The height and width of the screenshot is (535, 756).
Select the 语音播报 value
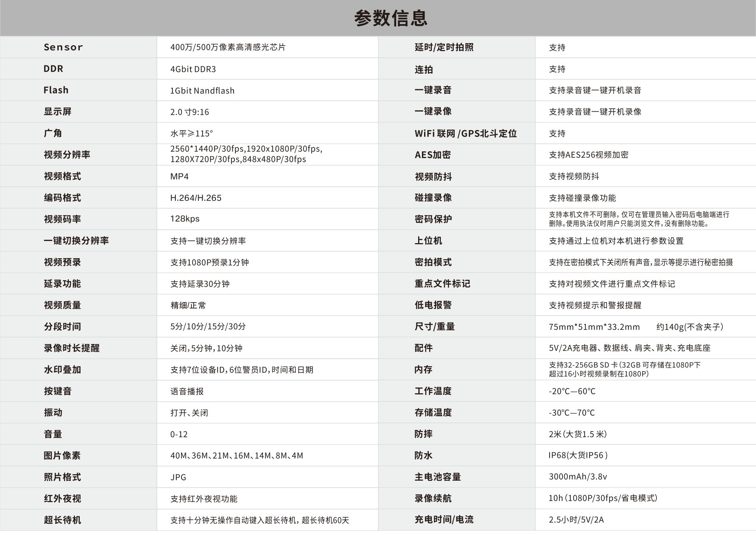coord(187,391)
